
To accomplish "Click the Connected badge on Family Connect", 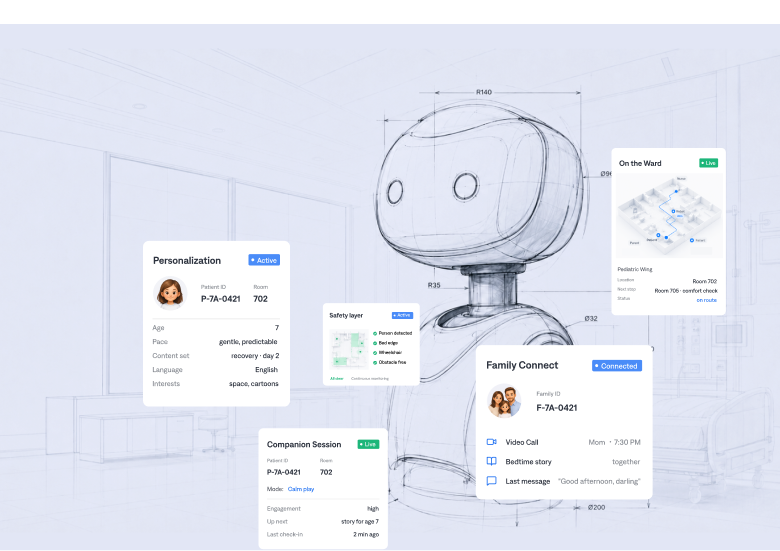I will point(617,366).
